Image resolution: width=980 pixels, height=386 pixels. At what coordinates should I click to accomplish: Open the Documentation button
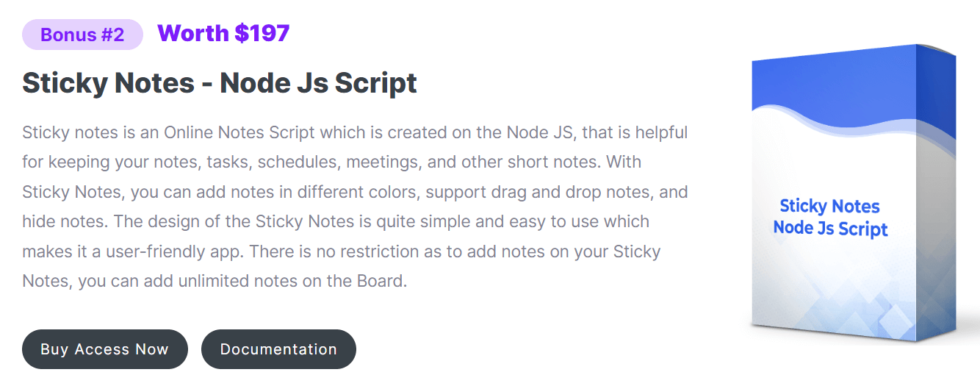278,349
